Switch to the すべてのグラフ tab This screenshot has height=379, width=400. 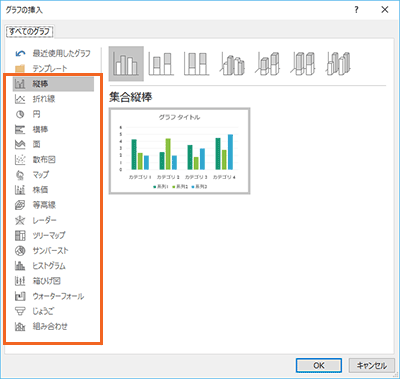click(30, 32)
